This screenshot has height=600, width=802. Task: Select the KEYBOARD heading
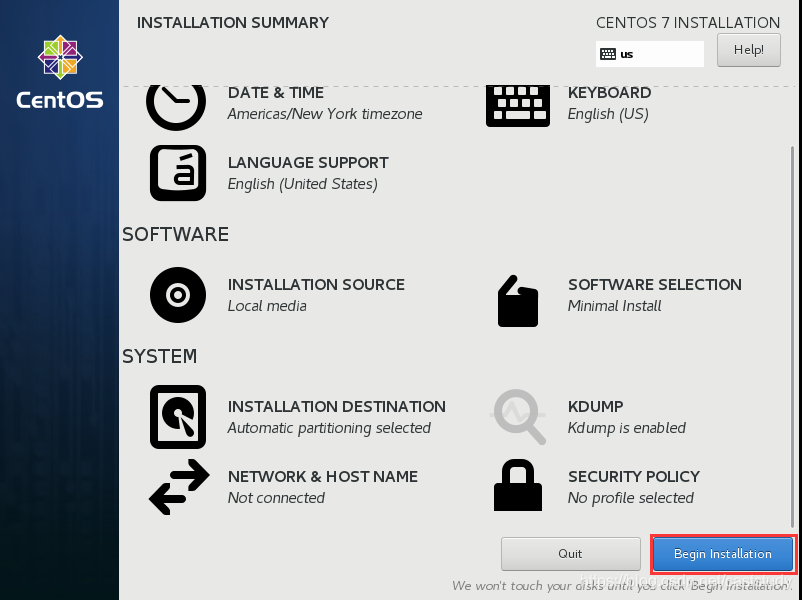tap(609, 93)
